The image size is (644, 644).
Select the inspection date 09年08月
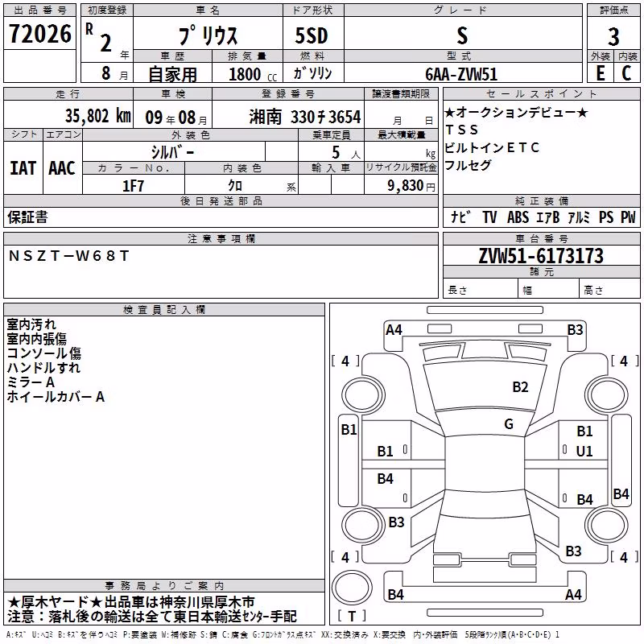pos(176,118)
